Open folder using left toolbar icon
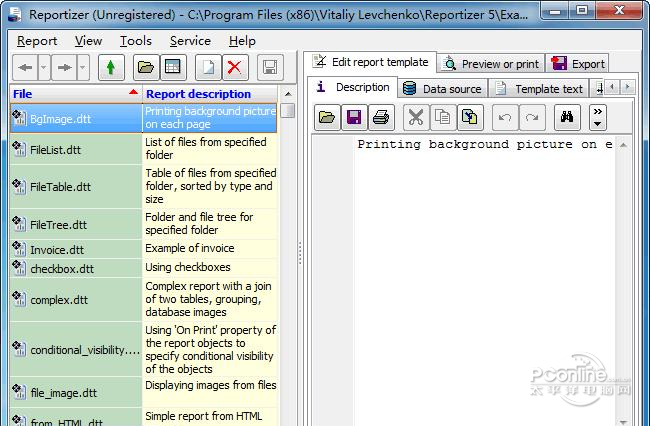The height and width of the screenshot is (426, 650). click(146, 68)
